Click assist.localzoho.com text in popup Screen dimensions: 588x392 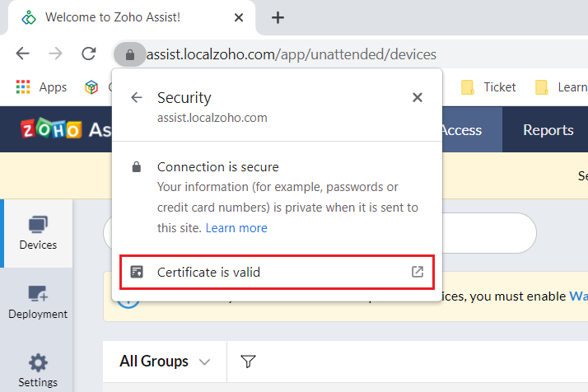click(212, 118)
